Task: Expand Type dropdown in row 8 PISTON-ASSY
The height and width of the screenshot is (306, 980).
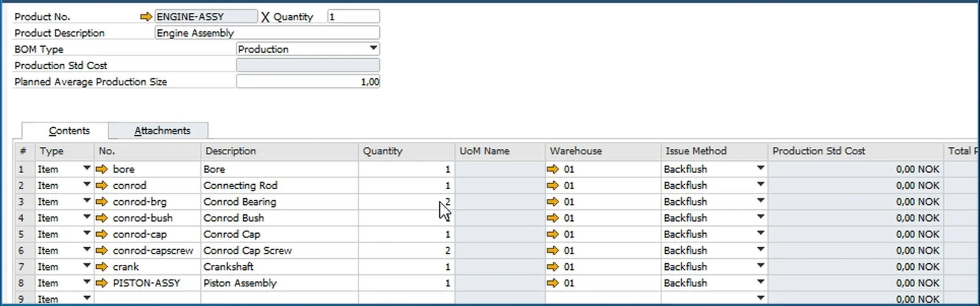Action: coord(86,282)
